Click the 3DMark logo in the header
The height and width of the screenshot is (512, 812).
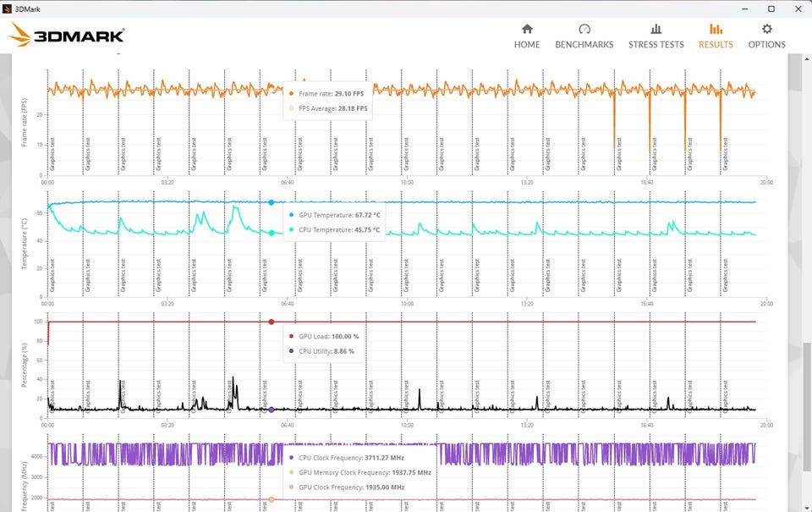pos(68,36)
